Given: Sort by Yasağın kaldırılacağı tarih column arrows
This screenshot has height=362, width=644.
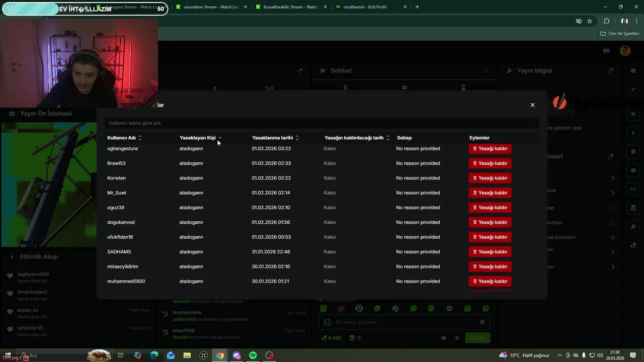Looking at the screenshot, I should click(x=388, y=138).
